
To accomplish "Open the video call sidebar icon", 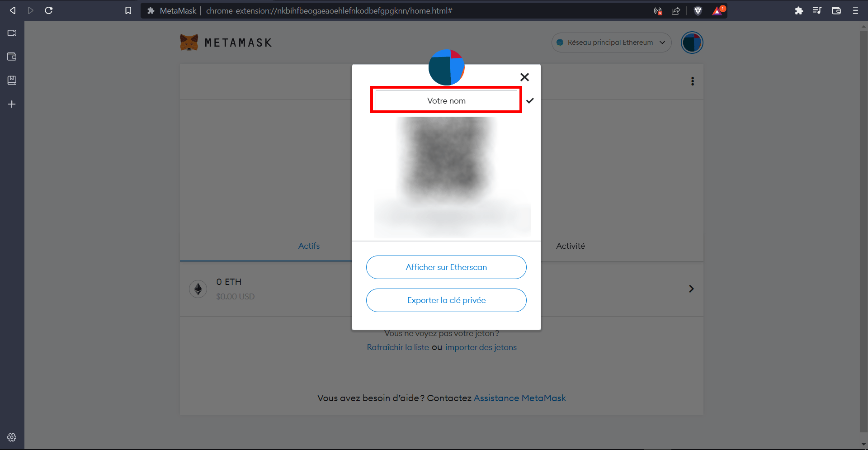I will pos(12,33).
